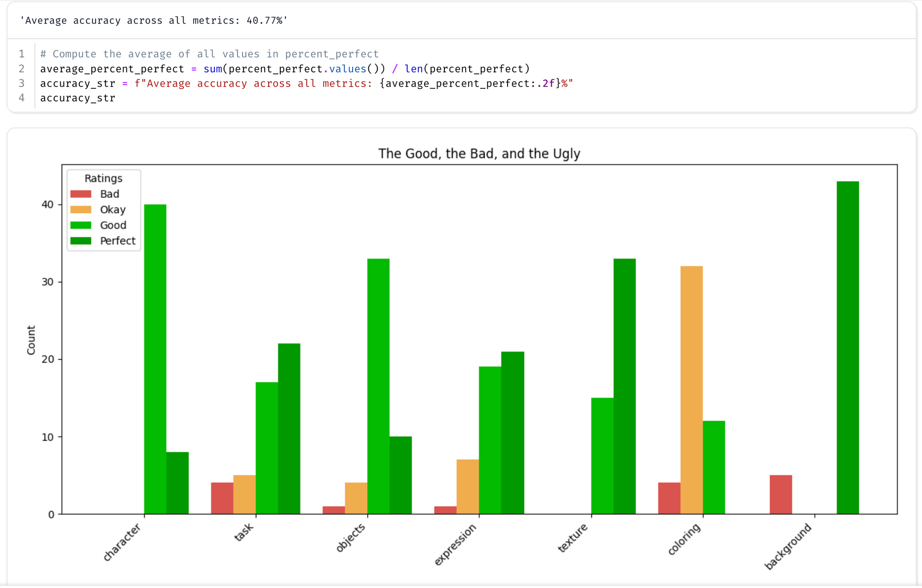Click the Perfect bar for texture
Image resolution: width=922 pixels, height=588 pixels.
tap(624, 386)
